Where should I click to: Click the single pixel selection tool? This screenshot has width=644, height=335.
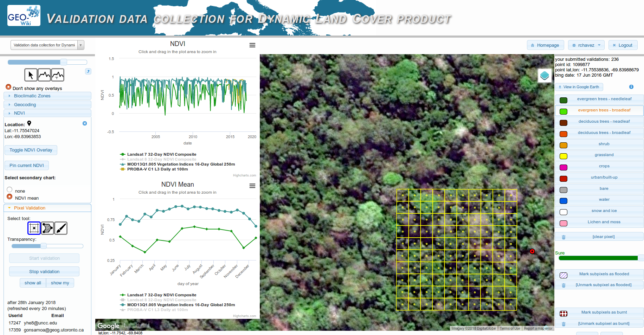click(x=34, y=228)
